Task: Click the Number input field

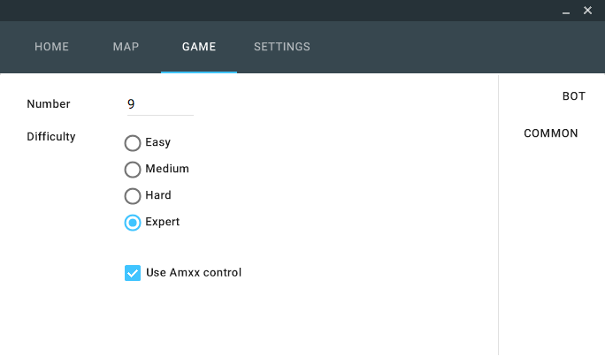Action: click(x=159, y=104)
